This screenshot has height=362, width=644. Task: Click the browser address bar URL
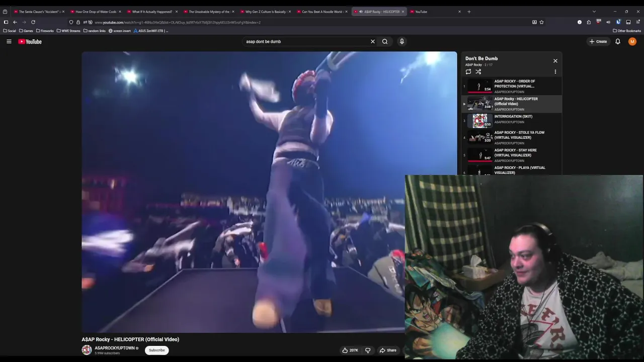tap(178, 22)
